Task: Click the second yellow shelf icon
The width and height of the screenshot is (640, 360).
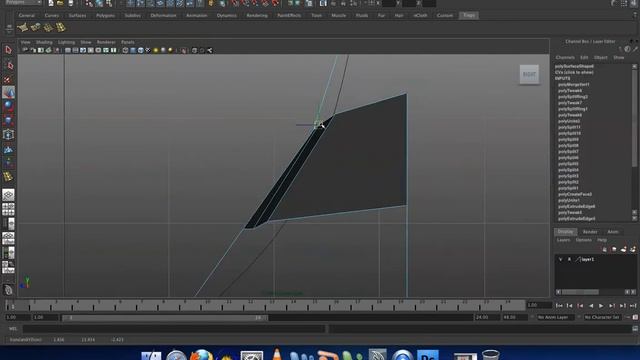Action: [36, 27]
